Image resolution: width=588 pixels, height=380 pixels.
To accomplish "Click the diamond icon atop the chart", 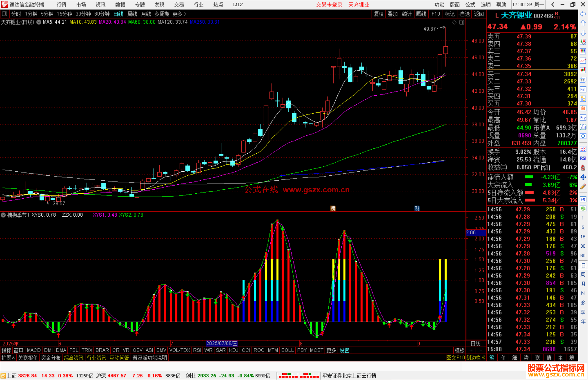I will tap(454, 22).
